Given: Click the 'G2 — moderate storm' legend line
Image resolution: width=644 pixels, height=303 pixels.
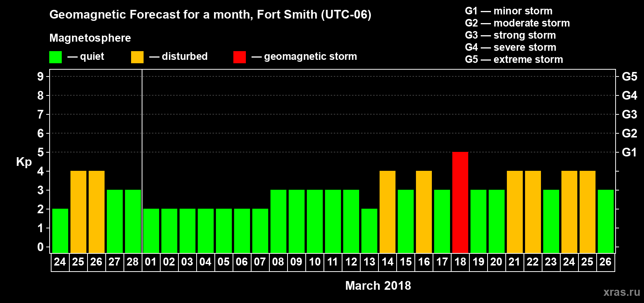Looking at the screenshot, I should tap(517, 23).
